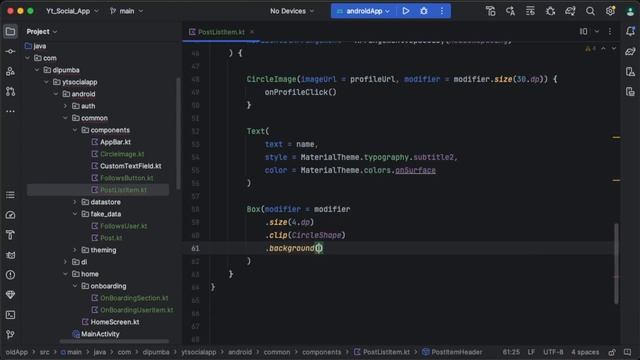The height and width of the screenshot is (360, 640).
Task: Toggle editor split view mode
Action: 584,31
